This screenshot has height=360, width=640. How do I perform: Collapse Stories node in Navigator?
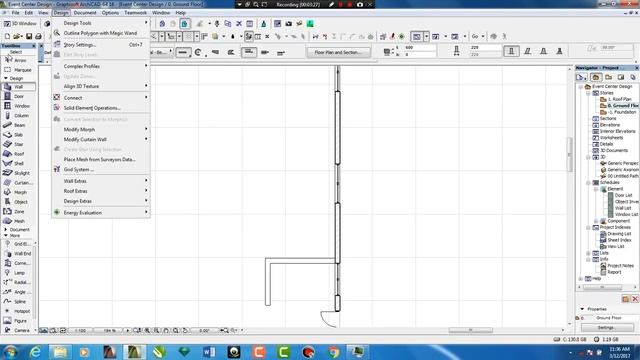tap(588, 93)
